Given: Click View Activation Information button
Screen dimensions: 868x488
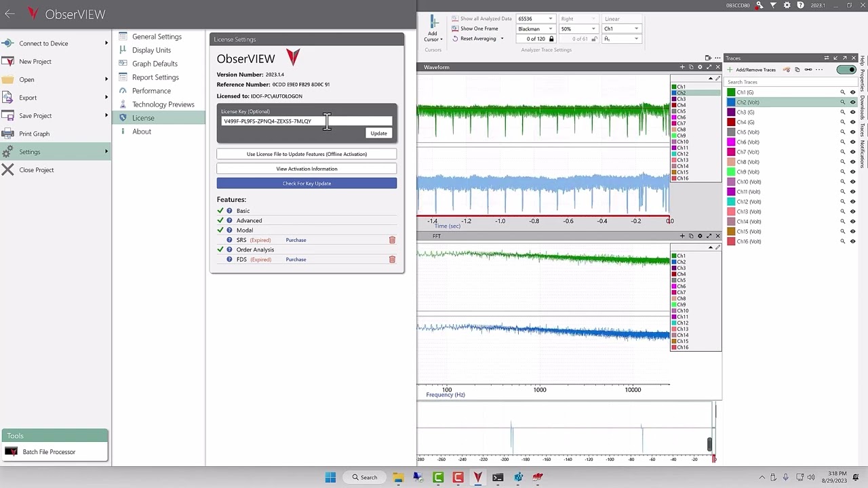Looking at the screenshot, I should click(307, 169).
